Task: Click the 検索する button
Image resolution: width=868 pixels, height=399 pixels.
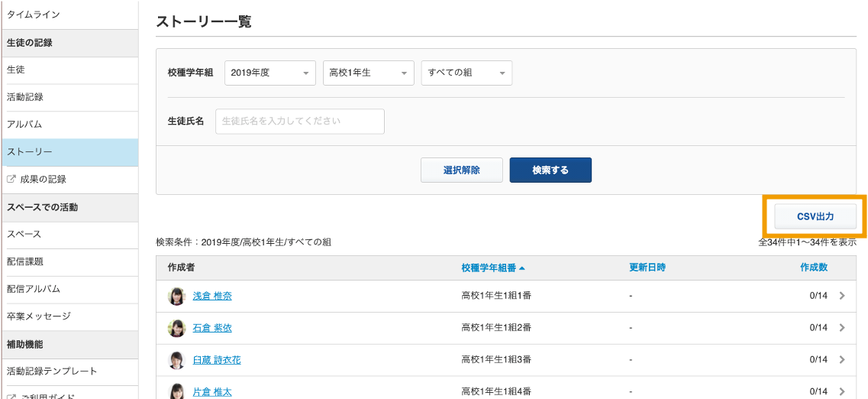Action: tap(551, 170)
